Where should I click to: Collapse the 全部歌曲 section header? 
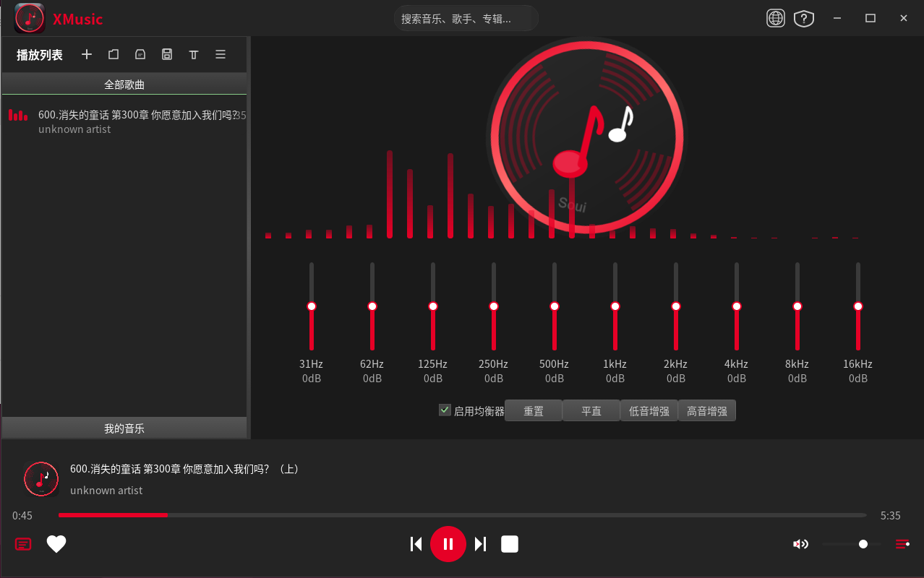(124, 85)
